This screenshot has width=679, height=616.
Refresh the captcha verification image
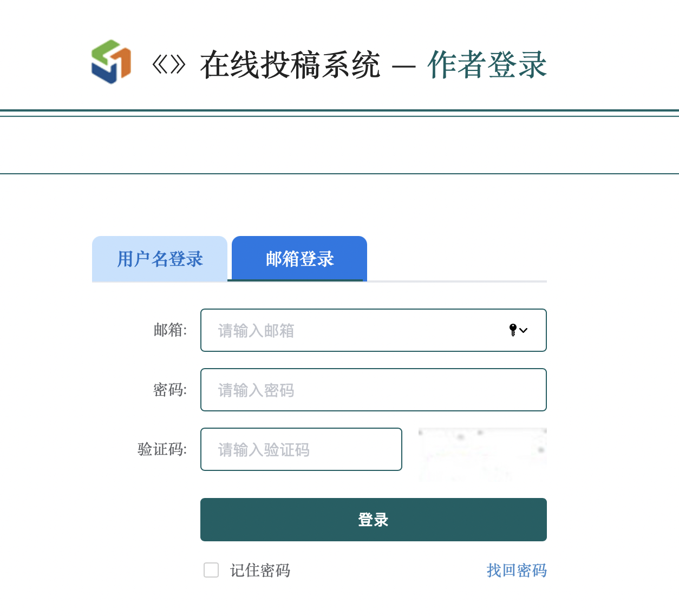click(x=482, y=454)
